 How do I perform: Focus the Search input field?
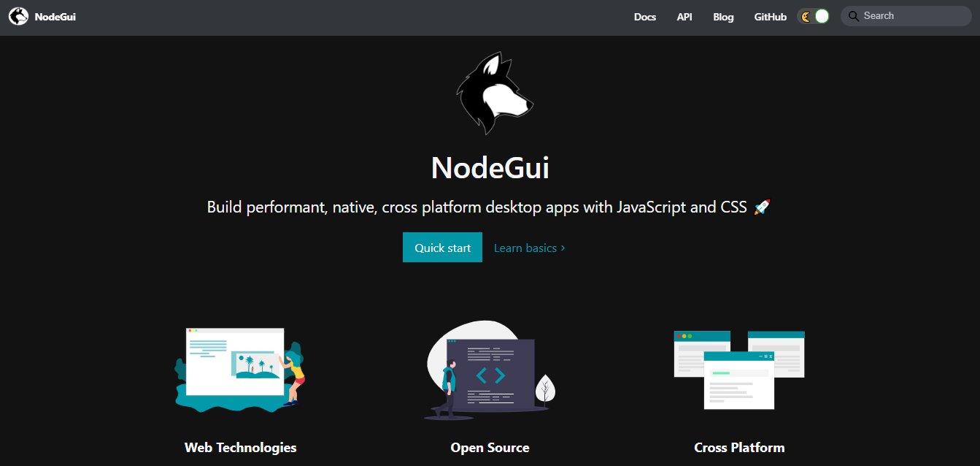(906, 16)
